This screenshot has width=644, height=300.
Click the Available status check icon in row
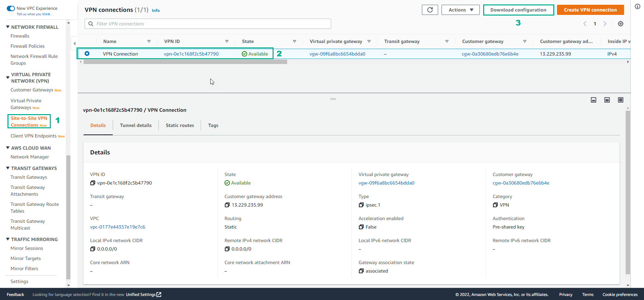point(244,54)
